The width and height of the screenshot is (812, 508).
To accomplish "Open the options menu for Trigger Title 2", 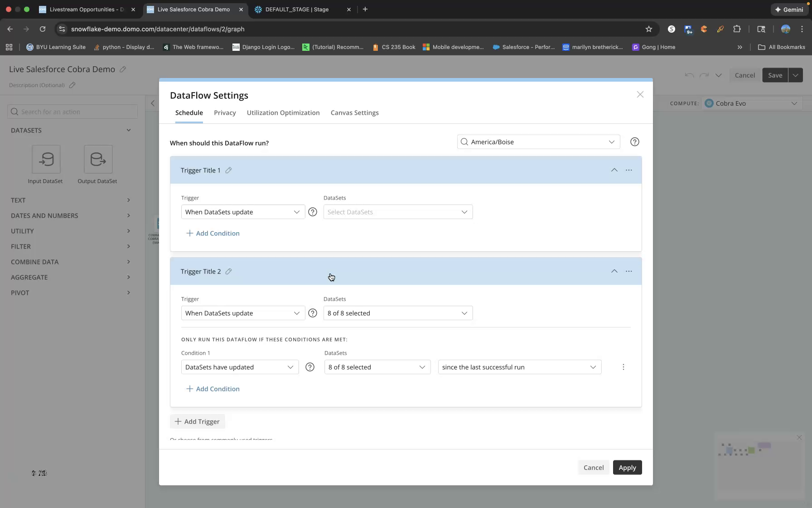I will click(x=629, y=271).
